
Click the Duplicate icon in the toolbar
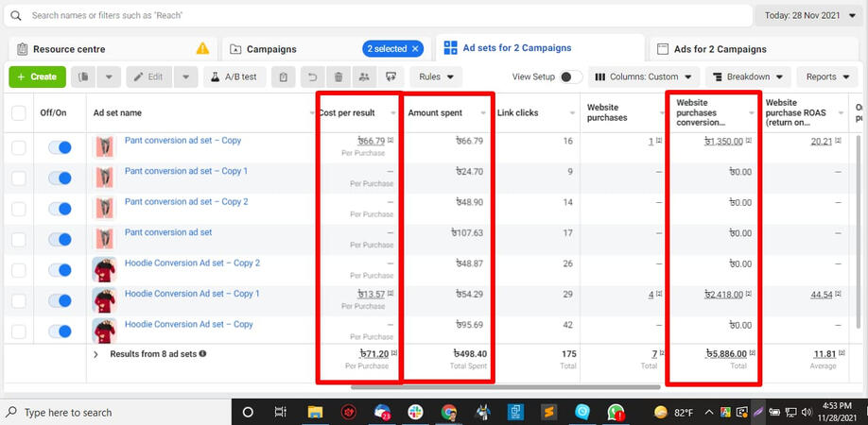[85, 76]
